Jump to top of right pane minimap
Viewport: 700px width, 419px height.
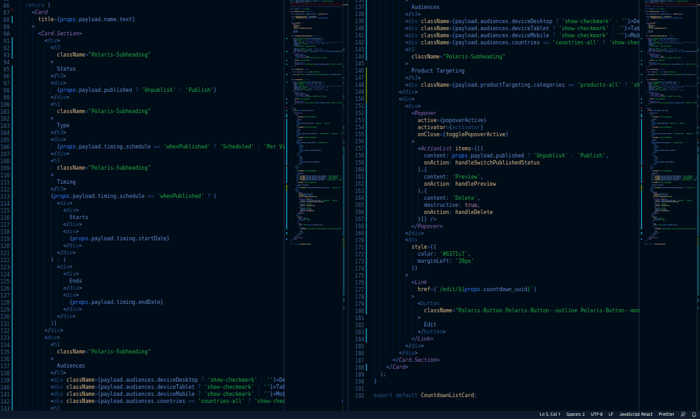[x=671, y=2]
